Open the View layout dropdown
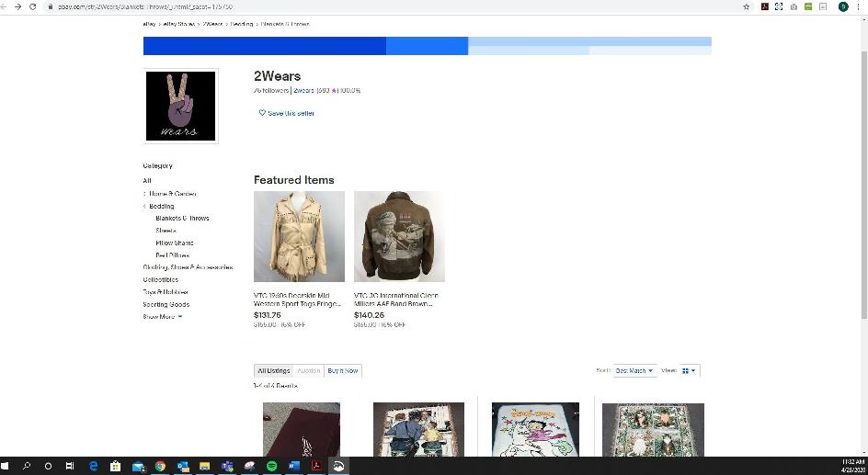This screenshot has width=868, height=475. tap(689, 371)
